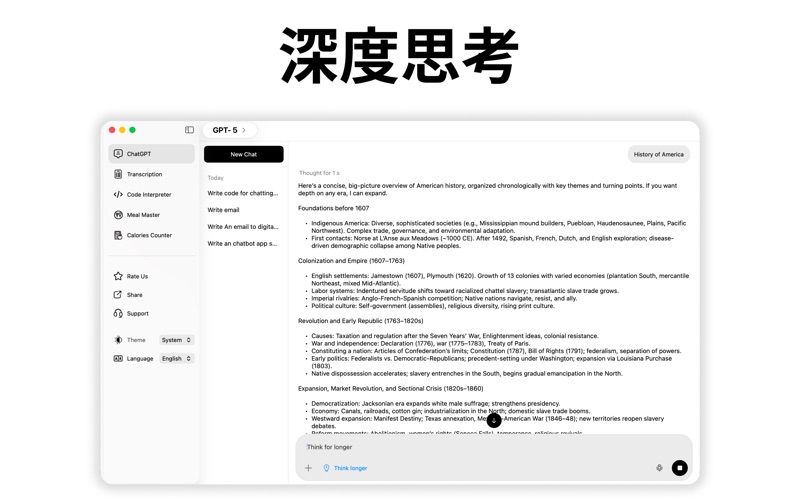The width and height of the screenshot is (800, 500).
Task: Click 'Colonization and Empire (1607–1763)' heading
Action: (x=351, y=261)
